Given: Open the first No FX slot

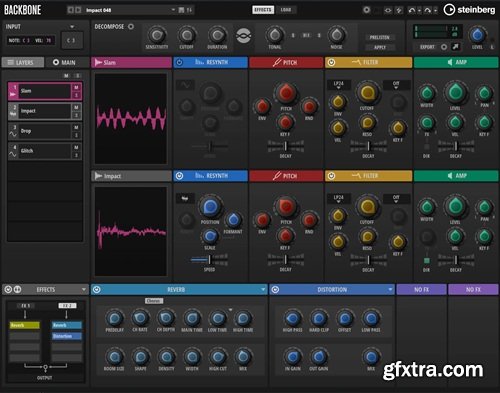Looking at the screenshot, I should click(x=421, y=290).
